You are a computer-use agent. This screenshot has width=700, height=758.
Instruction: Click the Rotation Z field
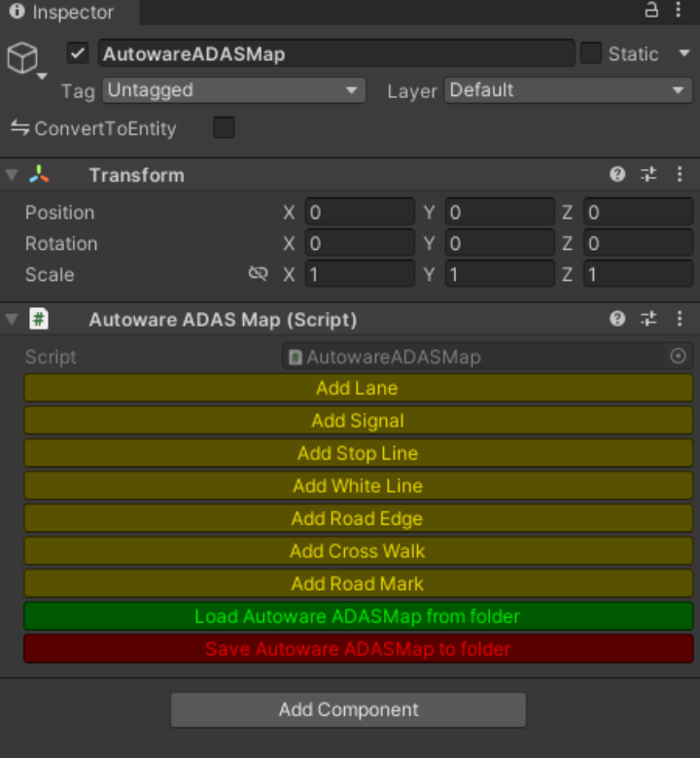tap(638, 243)
